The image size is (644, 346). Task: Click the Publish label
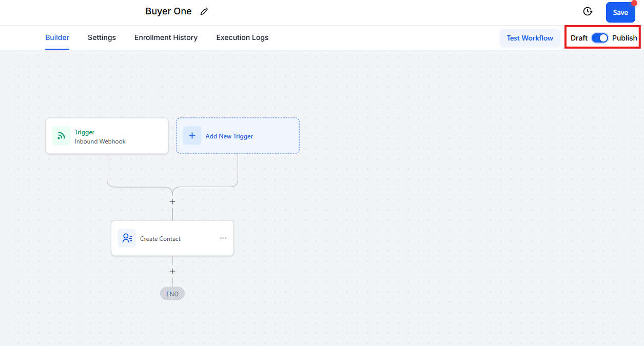coord(625,38)
